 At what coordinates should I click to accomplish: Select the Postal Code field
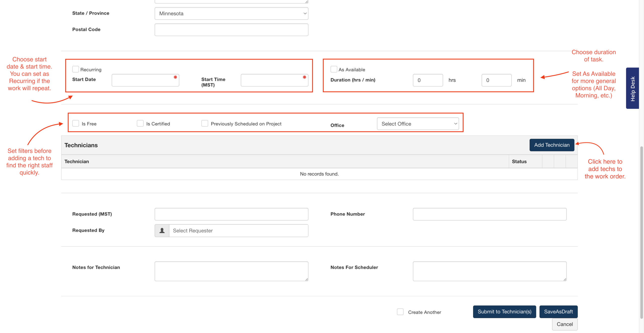coord(231,30)
